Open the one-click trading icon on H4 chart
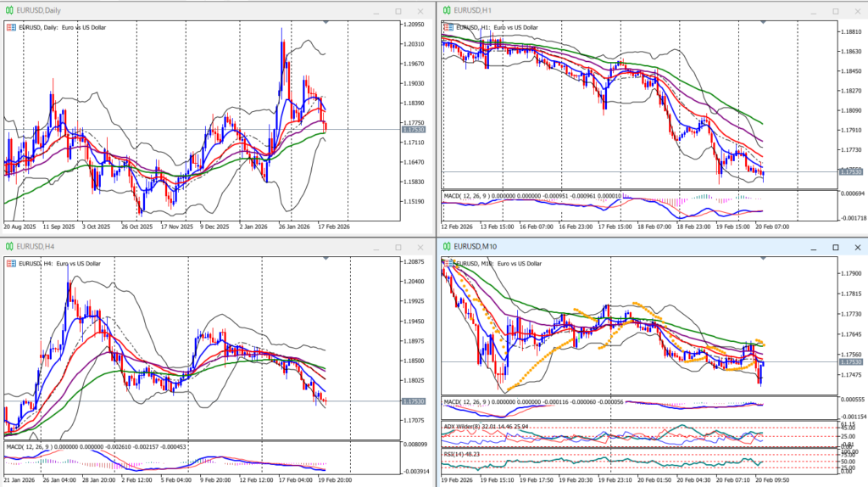 pos(10,264)
